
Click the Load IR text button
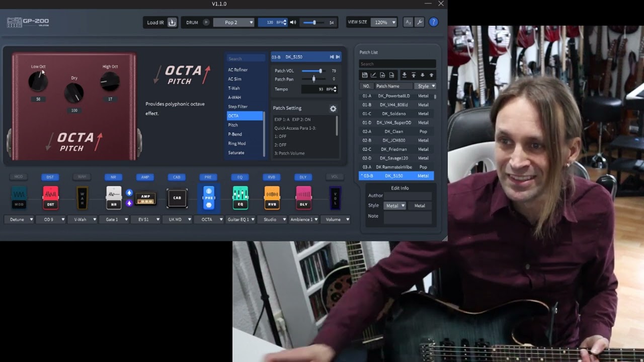[x=155, y=23]
